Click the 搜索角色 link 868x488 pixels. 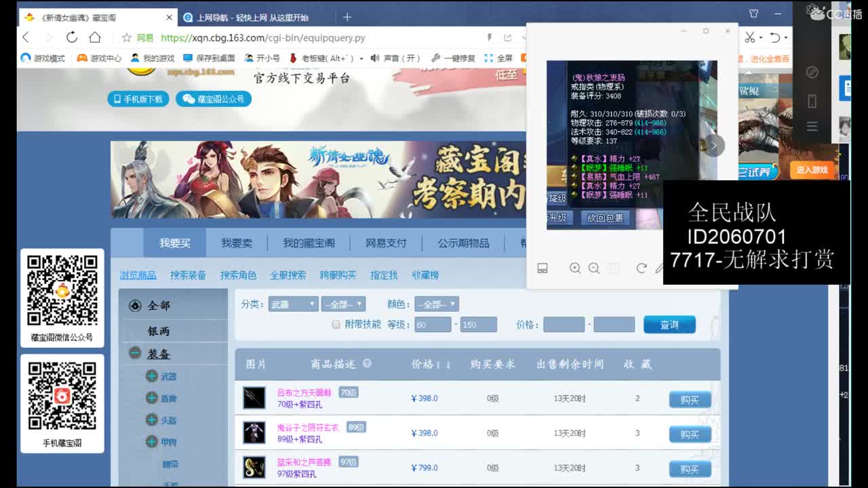point(238,275)
